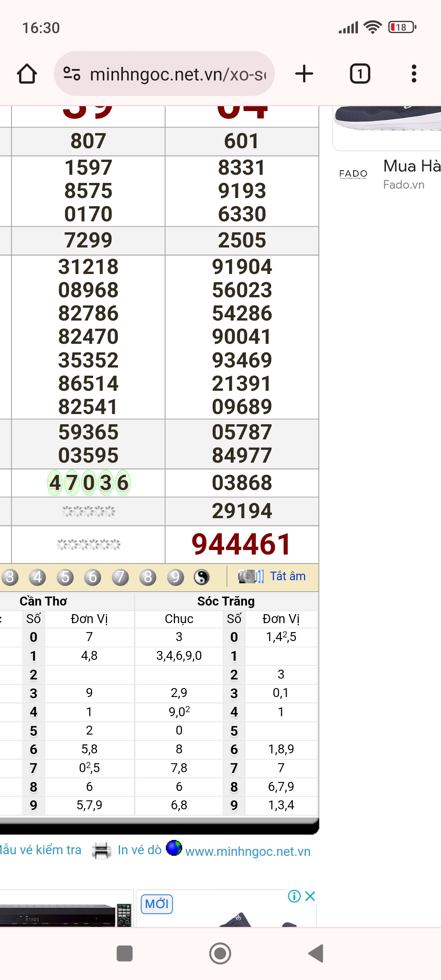The image size is (441, 980).
Task: Select digit filter ball number 3
Action: (10, 577)
